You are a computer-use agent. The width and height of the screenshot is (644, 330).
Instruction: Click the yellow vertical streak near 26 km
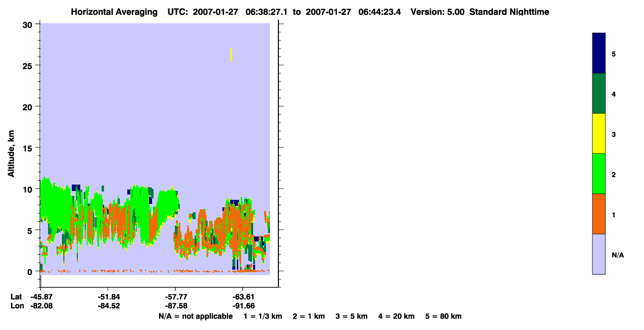[231, 54]
